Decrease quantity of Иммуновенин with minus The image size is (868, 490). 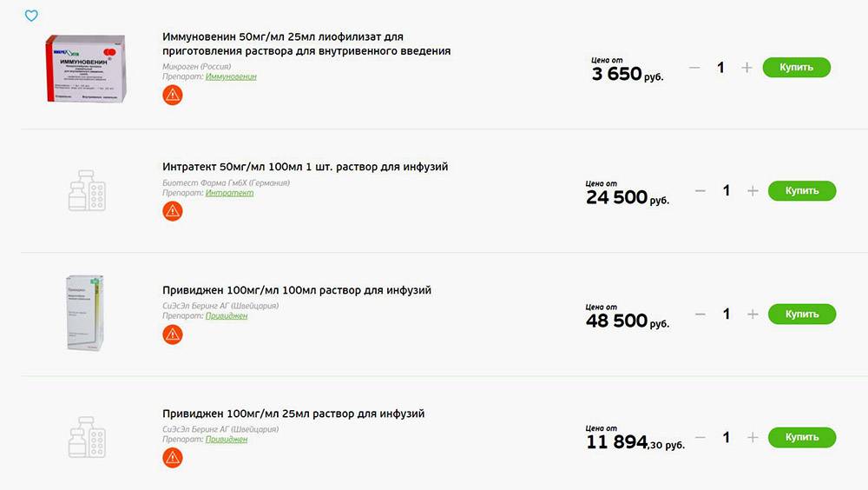tap(694, 68)
